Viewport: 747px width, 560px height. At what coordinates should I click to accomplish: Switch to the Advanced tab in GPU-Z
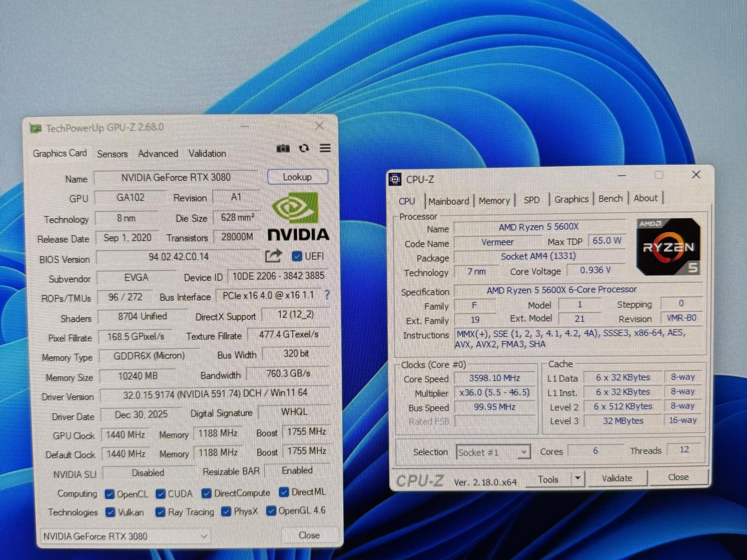coord(158,153)
